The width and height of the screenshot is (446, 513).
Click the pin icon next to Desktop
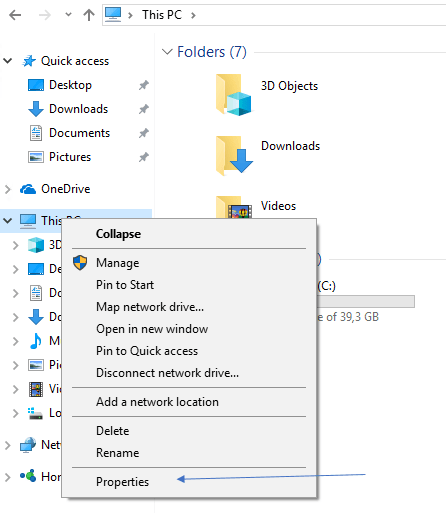coord(144,85)
